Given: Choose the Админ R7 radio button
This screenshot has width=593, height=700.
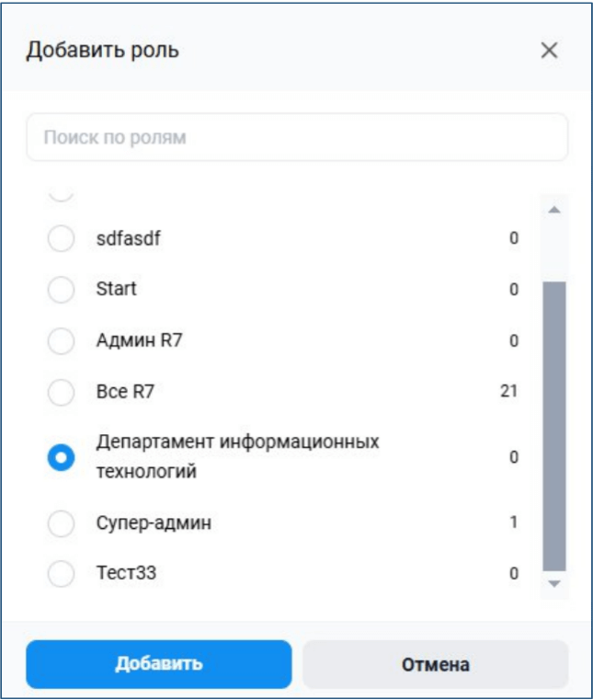Looking at the screenshot, I should coord(61,340).
